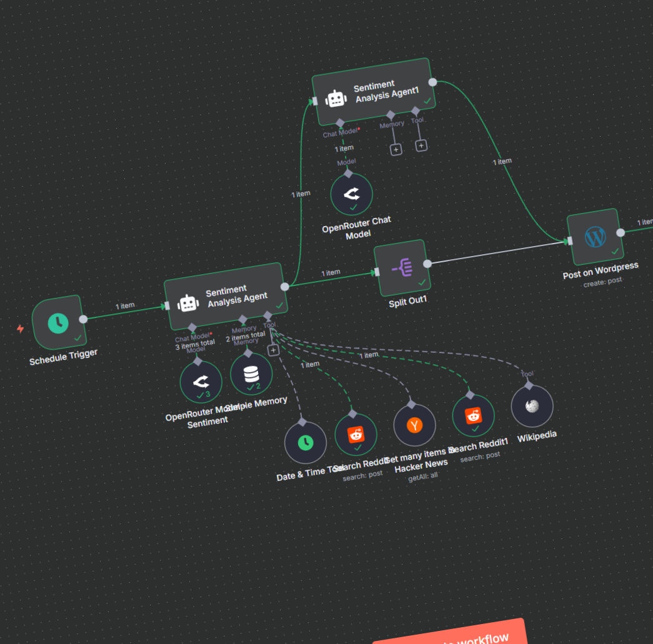Select the Schedule Trigger clock node
Image resolution: width=653 pixels, height=644 pixels.
pos(58,322)
